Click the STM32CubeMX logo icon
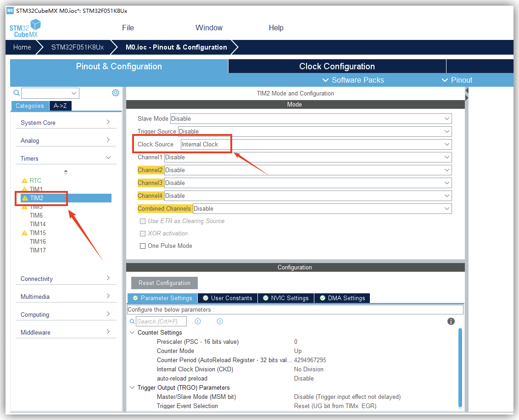This screenshot has height=420, width=519. (x=25, y=28)
